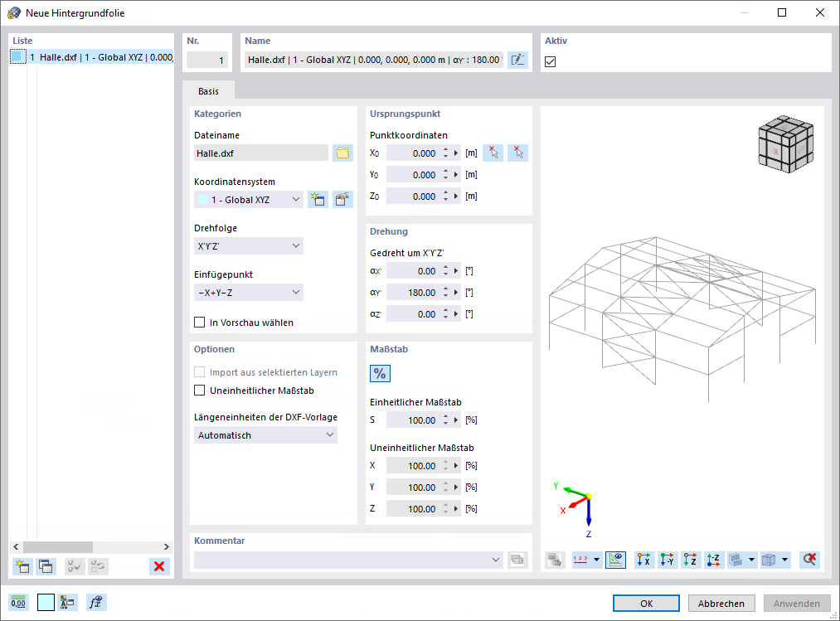
Task: Click Import aus selektierten Layern checkbox
Action: [199, 371]
